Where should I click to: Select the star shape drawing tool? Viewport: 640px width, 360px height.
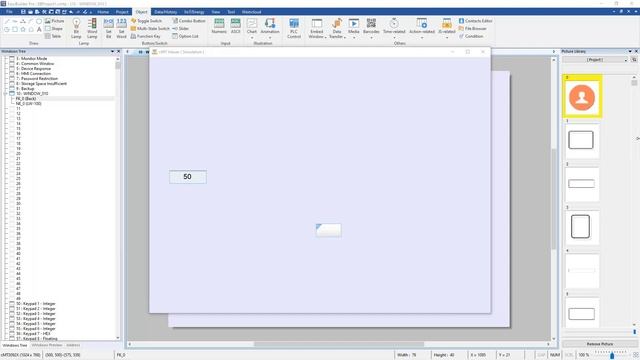[23, 29]
